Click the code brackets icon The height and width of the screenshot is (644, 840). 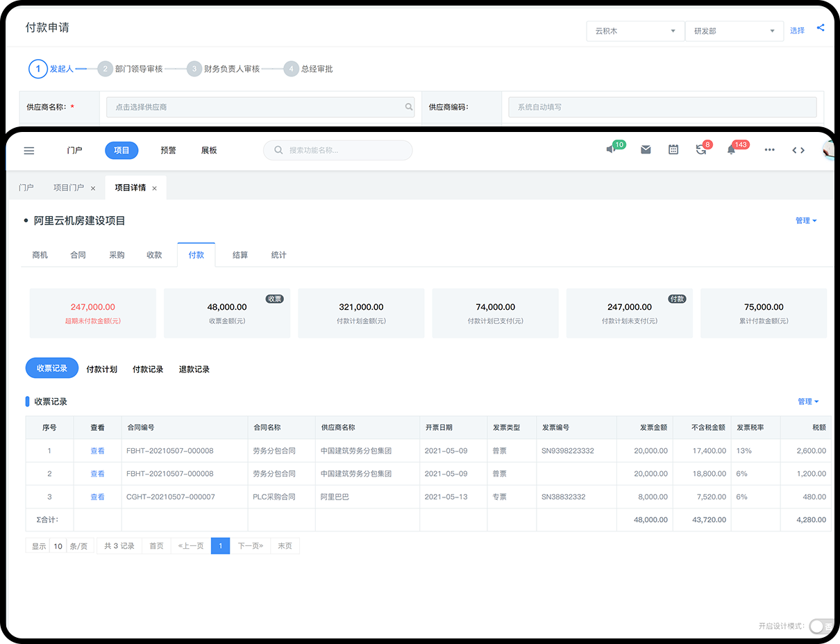[798, 150]
